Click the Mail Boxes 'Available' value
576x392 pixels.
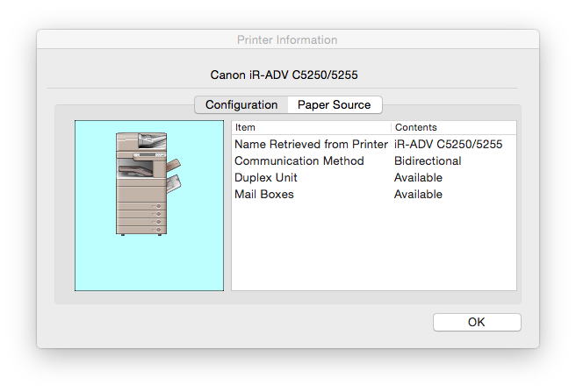pyautogui.click(x=418, y=194)
